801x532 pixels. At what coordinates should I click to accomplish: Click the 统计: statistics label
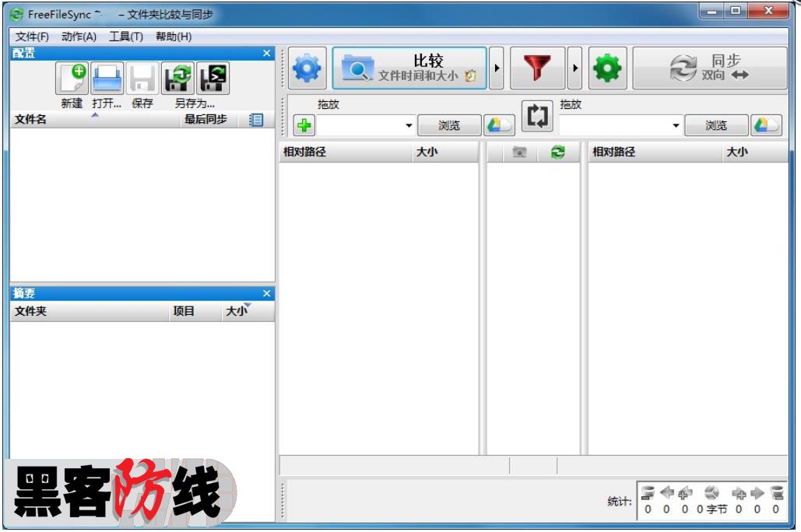pyautogui.click(x=619, y=502)
